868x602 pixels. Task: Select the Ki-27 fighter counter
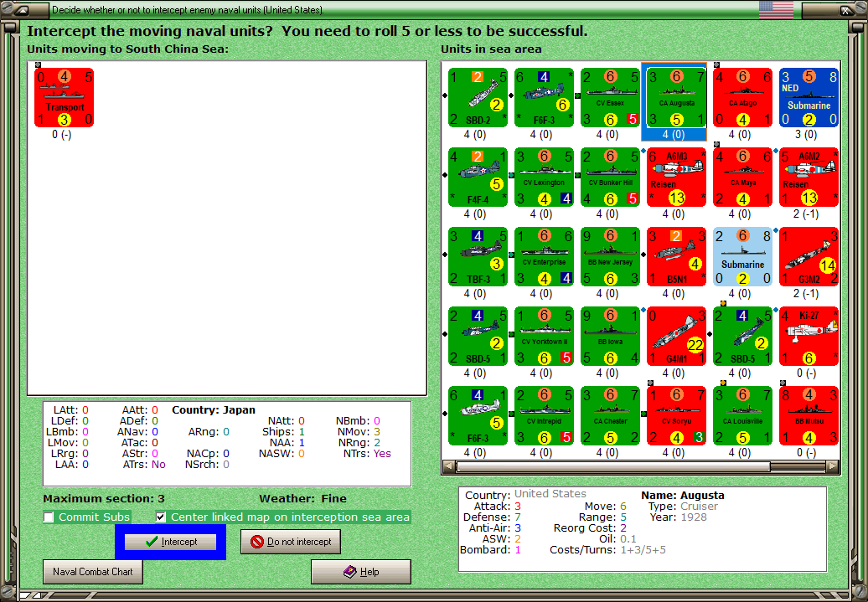[809, 337]
